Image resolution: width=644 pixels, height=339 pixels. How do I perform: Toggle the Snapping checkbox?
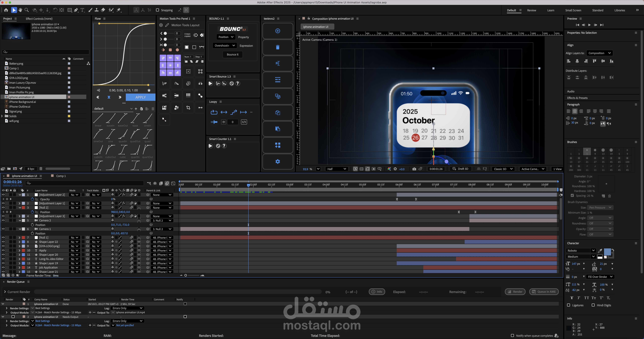157,10
